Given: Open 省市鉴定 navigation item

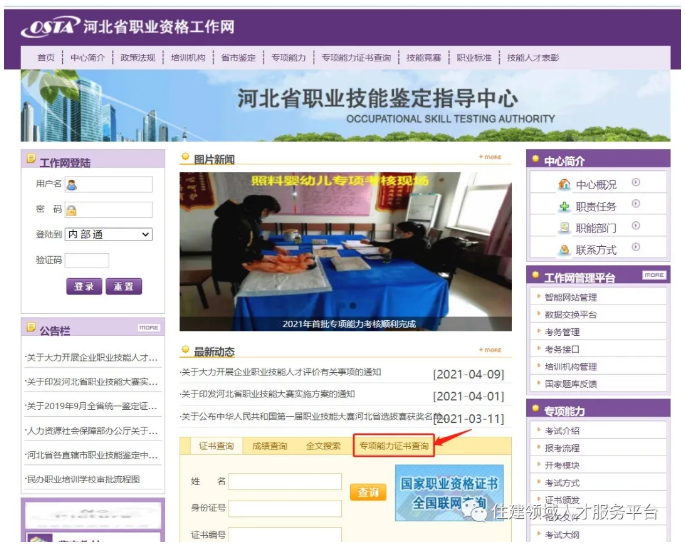Looking at the screenshot, I should (238, 58).
